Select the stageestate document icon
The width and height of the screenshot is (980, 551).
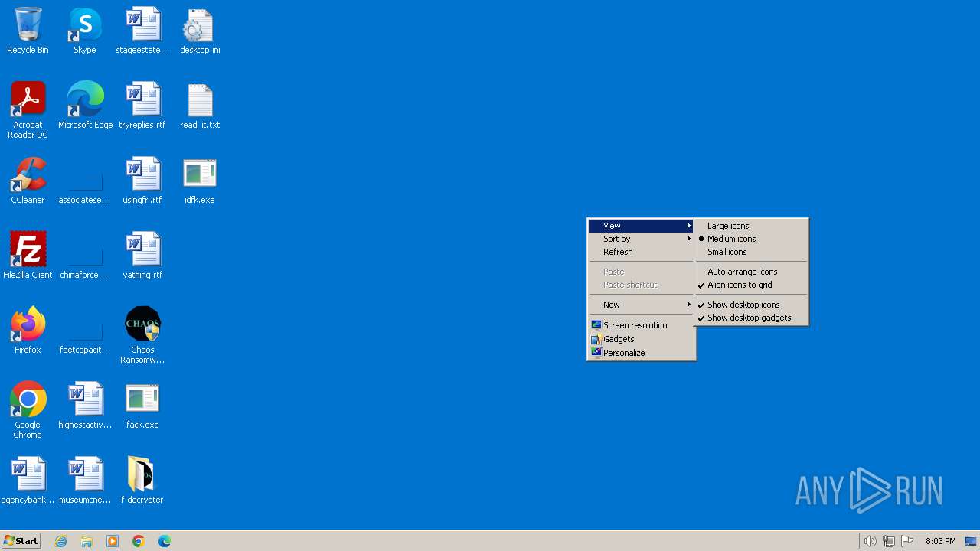(x=142, y=31)
